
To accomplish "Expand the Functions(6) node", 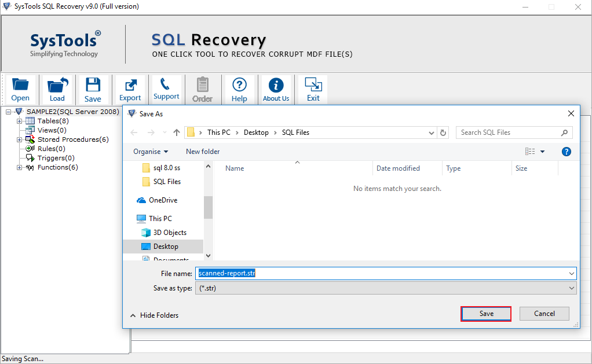I will point(19,167).
